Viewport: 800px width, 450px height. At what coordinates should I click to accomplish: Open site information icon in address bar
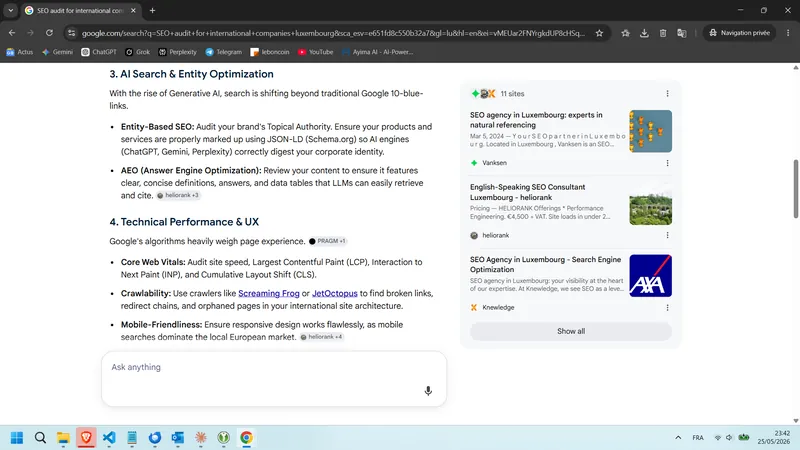(x=71, y=33)
